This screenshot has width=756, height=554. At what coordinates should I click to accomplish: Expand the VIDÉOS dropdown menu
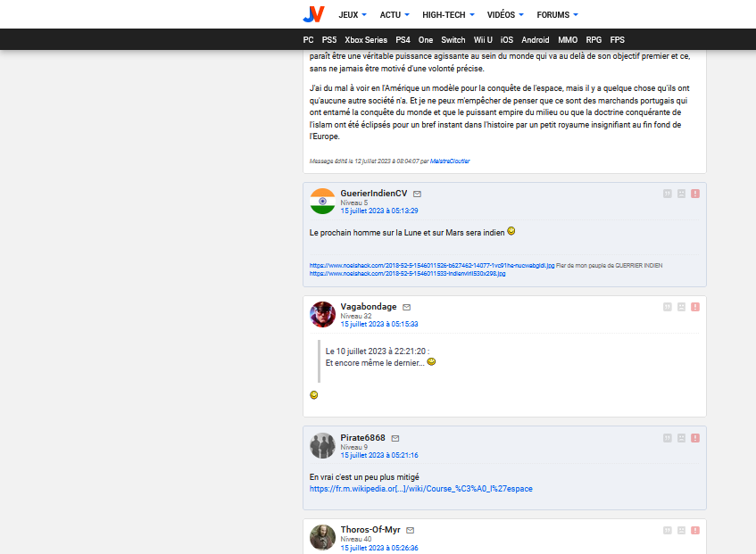(505, 15)
